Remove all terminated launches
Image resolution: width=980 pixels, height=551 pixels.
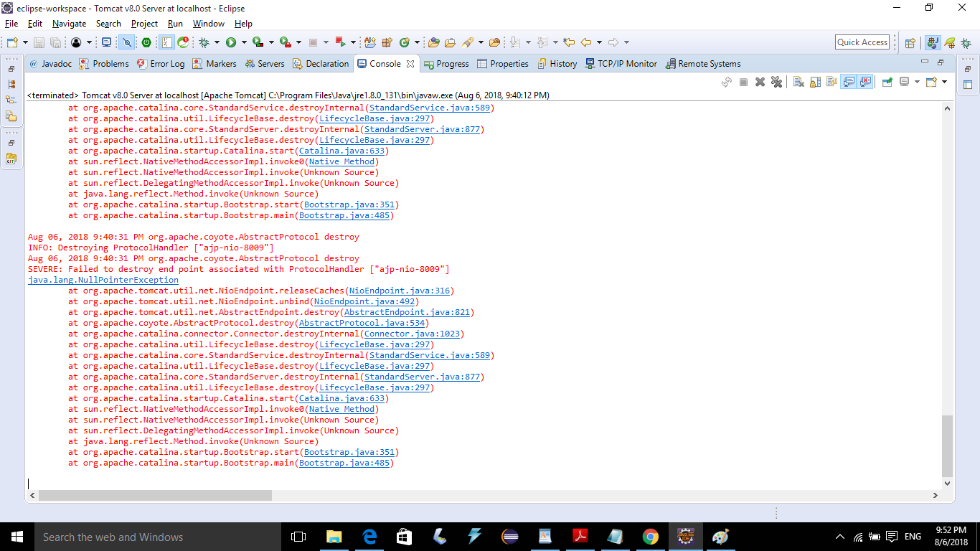click(x=777, y=81)
